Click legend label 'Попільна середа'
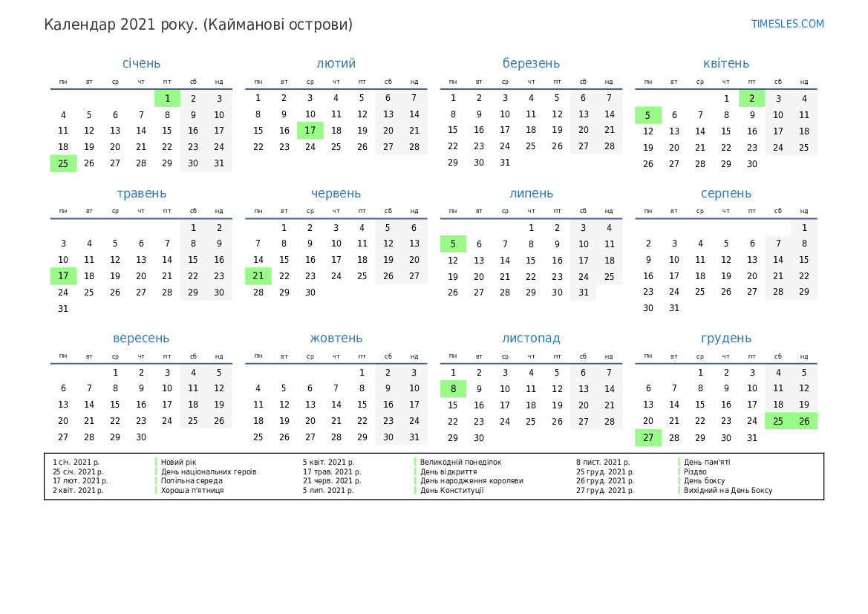The image size is (868, 614). click(192, 481)
